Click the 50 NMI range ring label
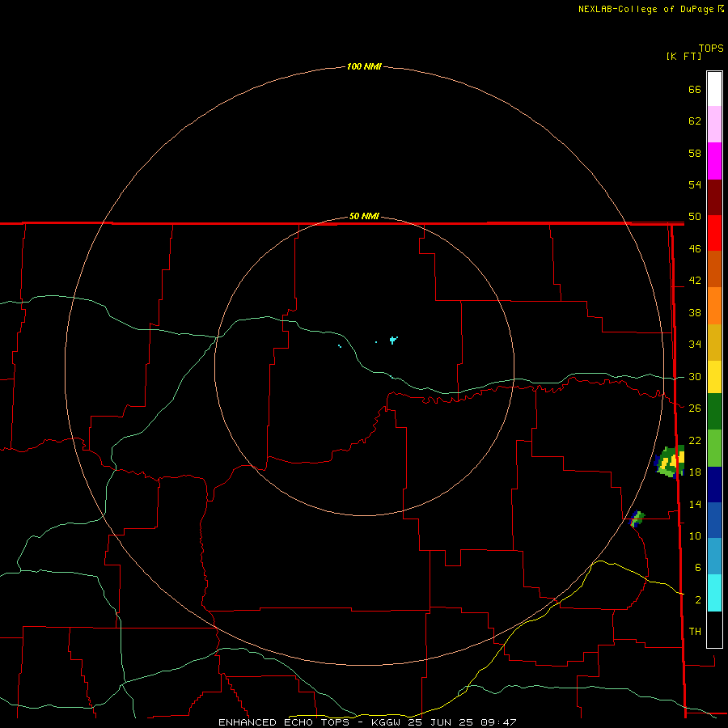Image resolution: width=728 pixels, height=728 pixels. point(364,216)
